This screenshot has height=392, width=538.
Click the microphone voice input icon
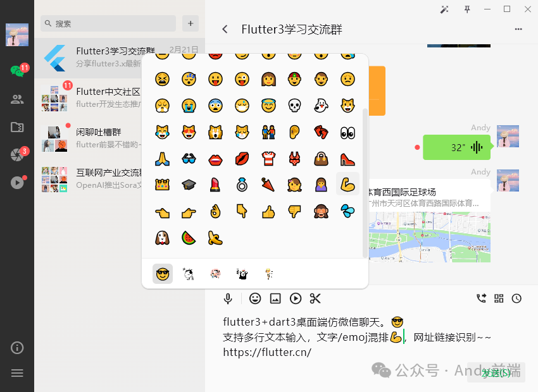click(x=228, y=299)
